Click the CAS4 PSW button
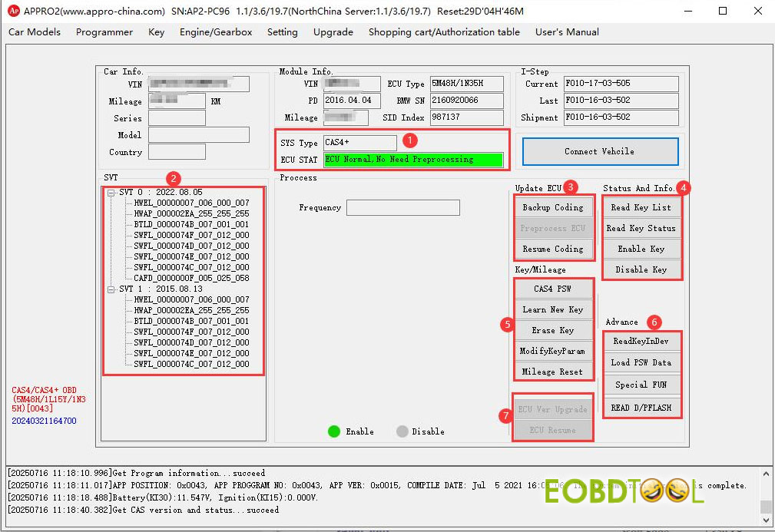 coord(553,289)
